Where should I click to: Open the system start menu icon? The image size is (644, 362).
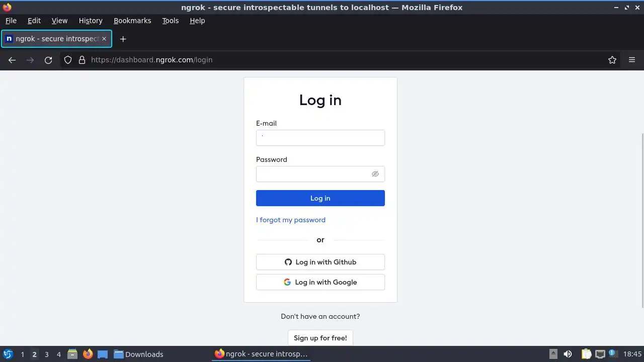tap(8, 354)
